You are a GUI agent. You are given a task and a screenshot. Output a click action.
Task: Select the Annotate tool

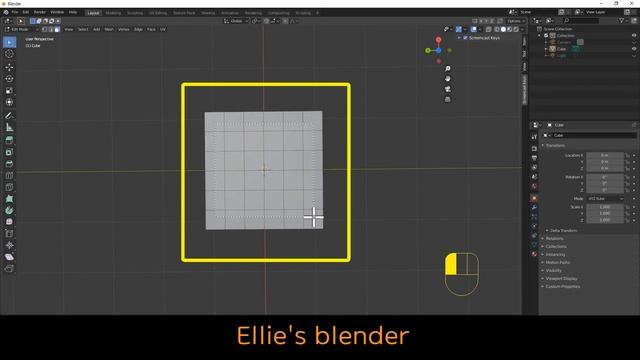click(x=9, y=116)
